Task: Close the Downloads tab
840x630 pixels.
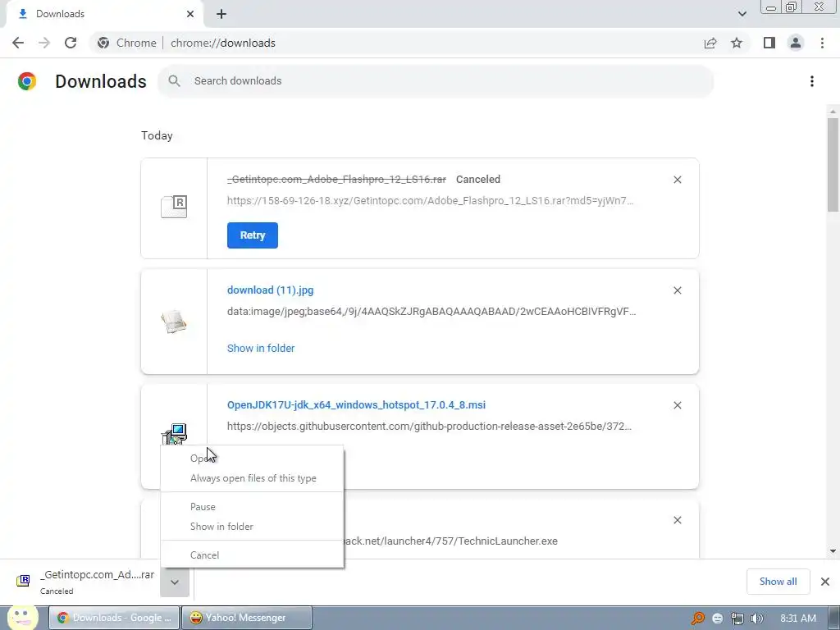Action: [190, 14]
